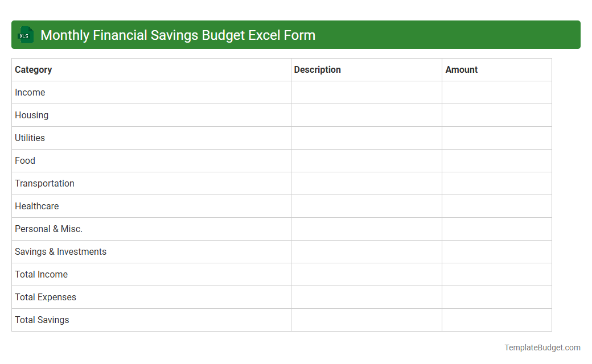Image resolution: width=592 pixels, height=364 pixels.
Task: Click the form title banner
Action: coord(296,35)
